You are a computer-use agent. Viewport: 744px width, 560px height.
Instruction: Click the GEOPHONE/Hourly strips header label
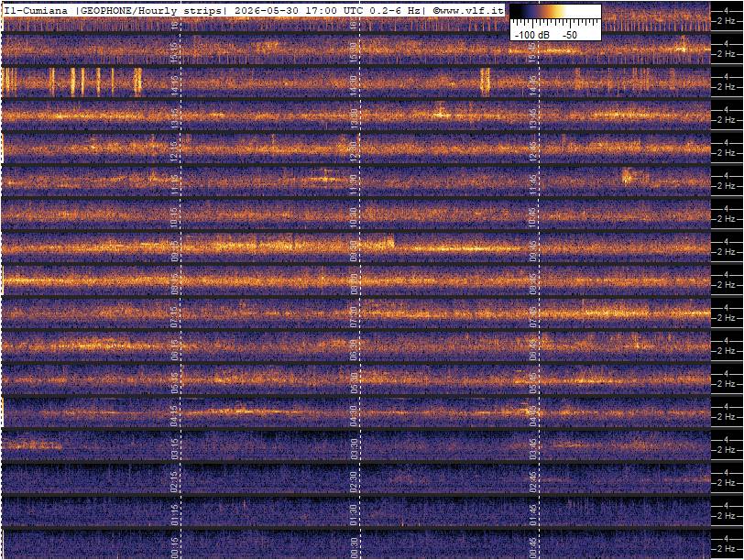coord(149,11)
